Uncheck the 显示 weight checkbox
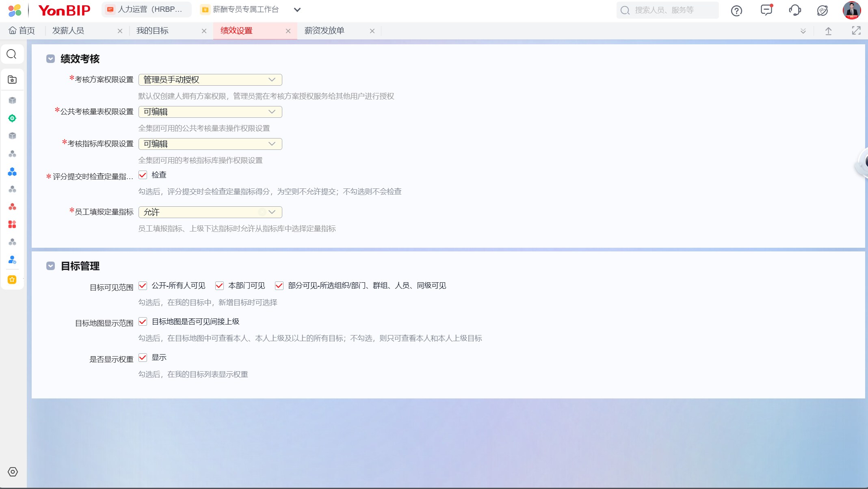The width and height of the screenshot is (868, 489). [x=143, y=358]
